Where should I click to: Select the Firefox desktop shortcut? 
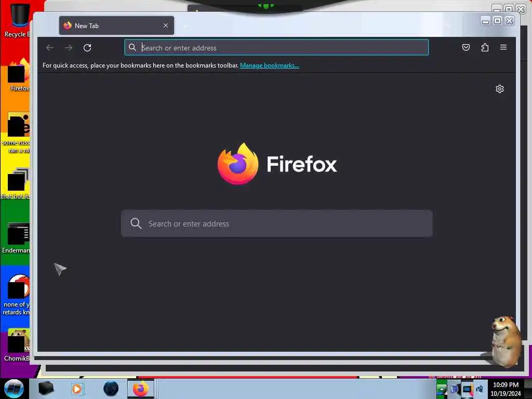click(x=19, y=75)
